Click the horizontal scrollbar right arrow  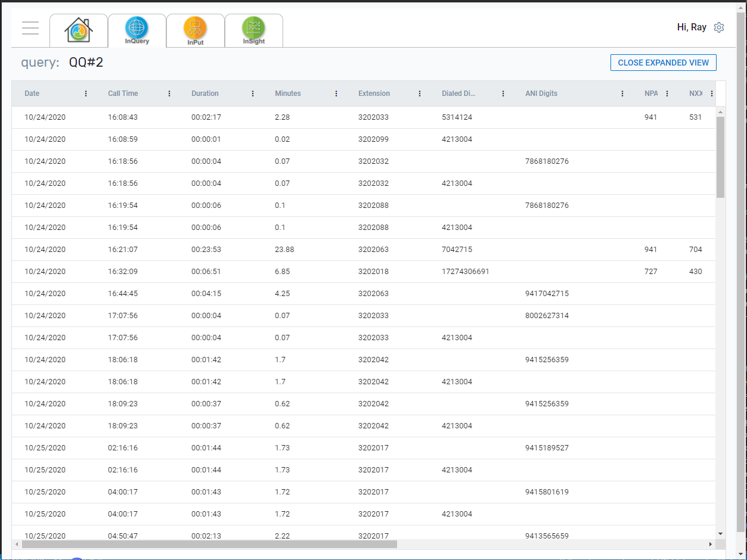tap(711, 545)
